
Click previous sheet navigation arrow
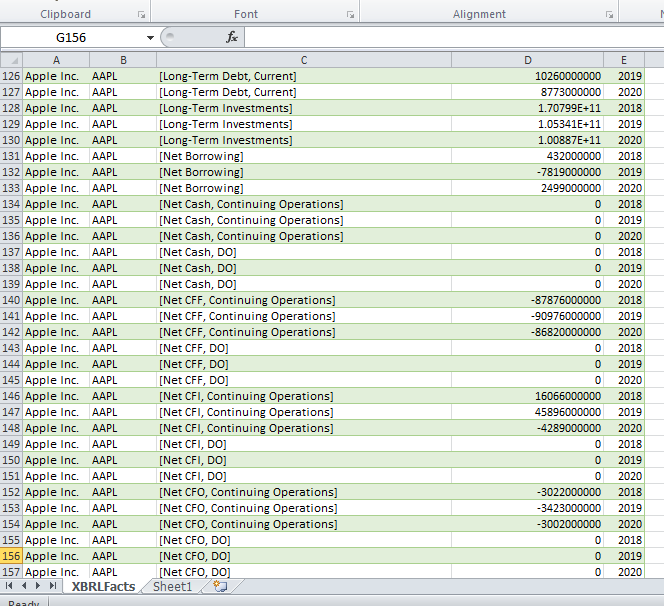click(24, 586)
